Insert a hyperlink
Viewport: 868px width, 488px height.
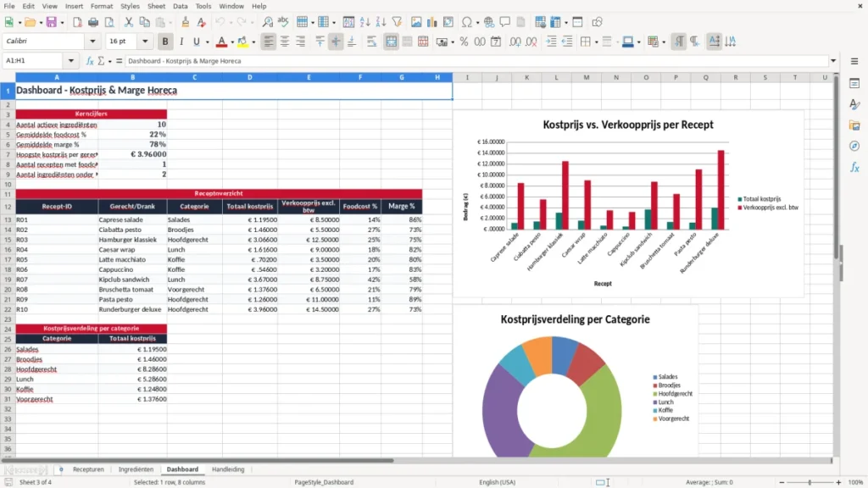(x=489, y=22)
